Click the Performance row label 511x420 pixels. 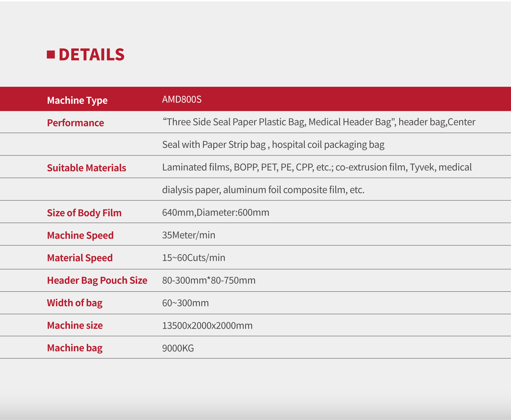tap(75, 123)
